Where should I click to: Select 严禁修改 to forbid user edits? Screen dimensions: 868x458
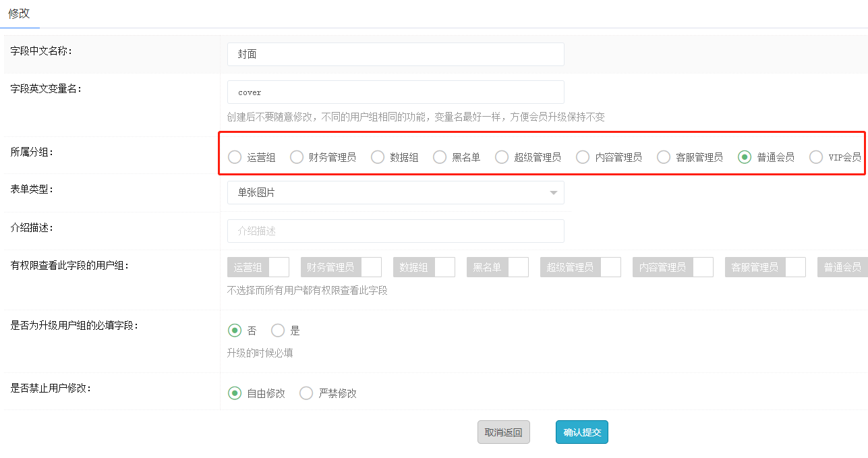[306, 393]
